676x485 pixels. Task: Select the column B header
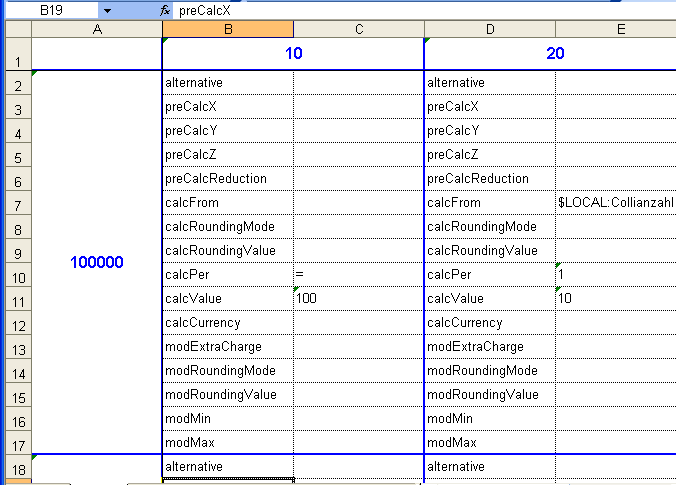tap(228, 29)
